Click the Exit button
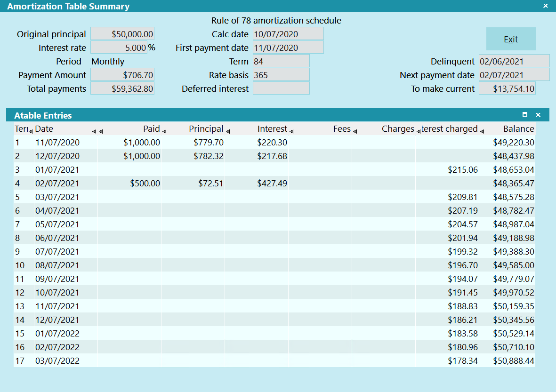Image resolution: width=556 pixels, height=392 pixels. (511, 39)
